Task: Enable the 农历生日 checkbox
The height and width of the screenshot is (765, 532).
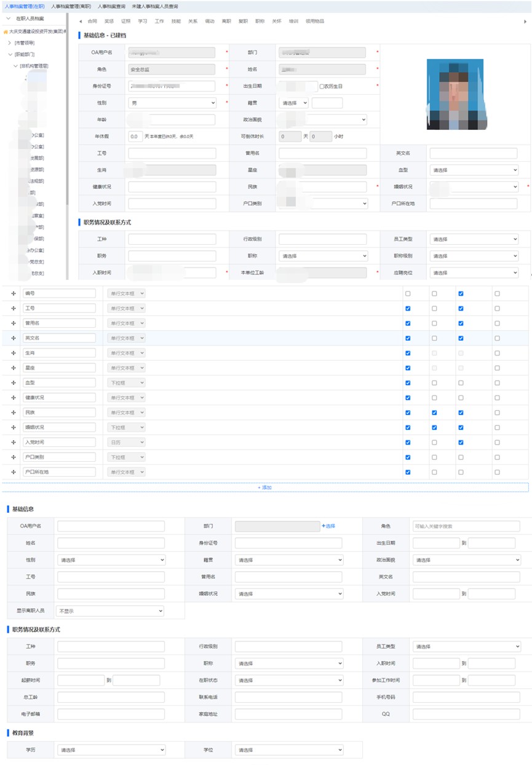Action: [322, 87]
